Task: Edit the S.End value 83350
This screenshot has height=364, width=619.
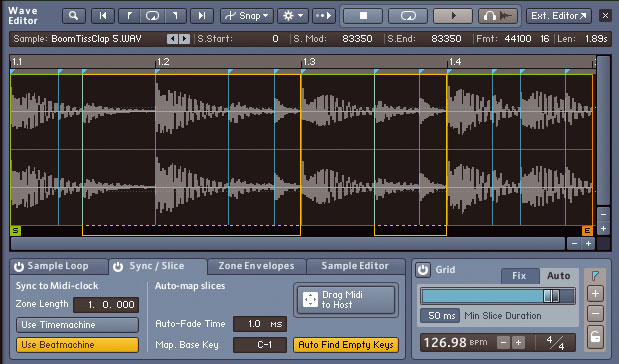Action: (446, 39)
